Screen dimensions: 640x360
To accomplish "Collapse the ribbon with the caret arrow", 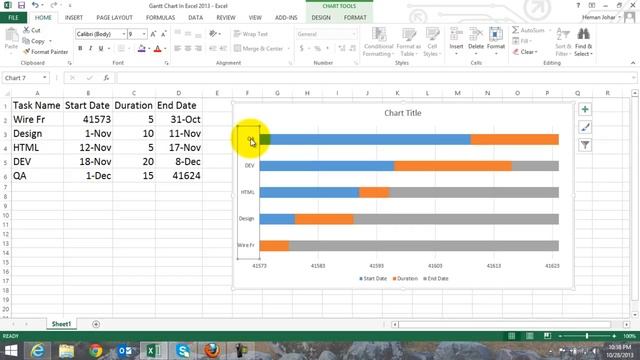I will click(633, 63).
